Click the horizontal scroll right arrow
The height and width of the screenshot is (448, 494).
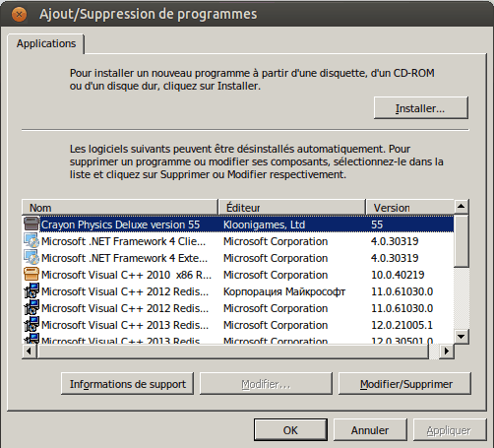447,352
